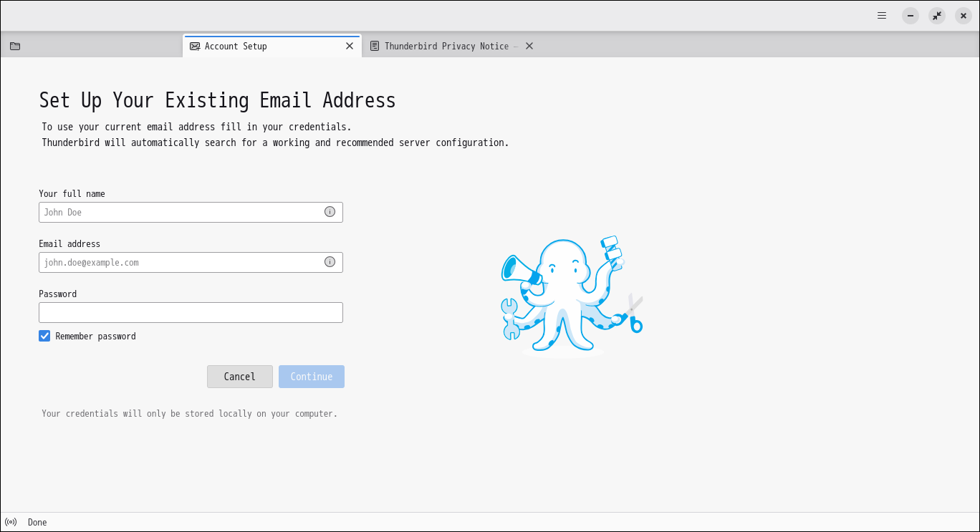Viewport: 980px width, 532px height.
Task: Click the 'Email address' label
Action: tap(69, 244)
